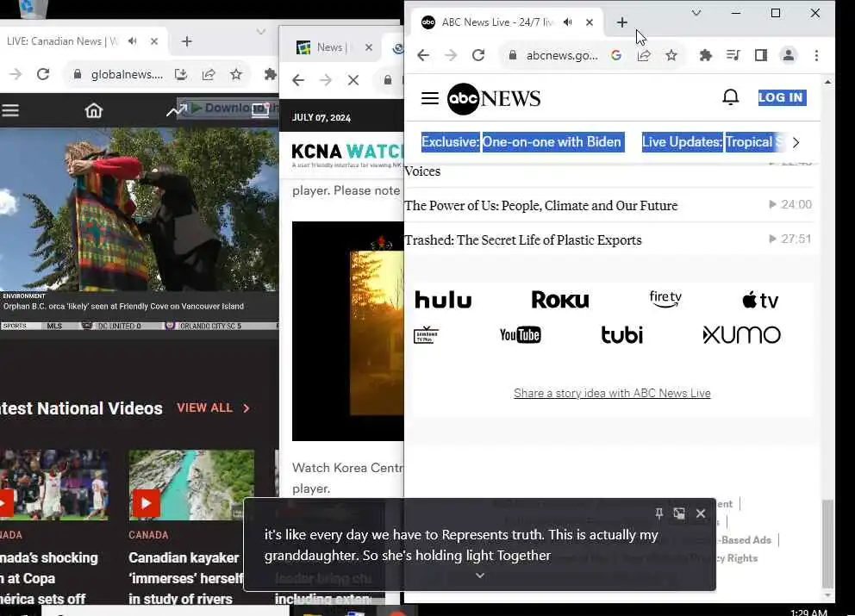This screenshot has height=616, width=855.
Task: Open hamburger menu on ABC News page
Action: point(430,98)
